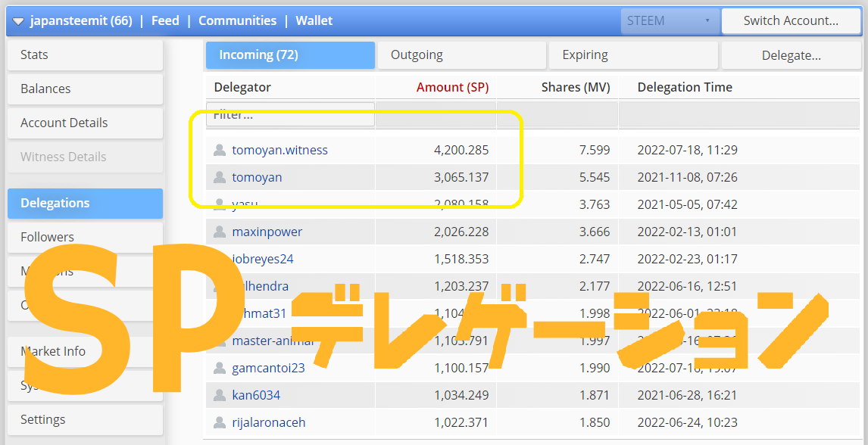
Task: Click the user icon beside kan6034
Action: click(220, 395)
